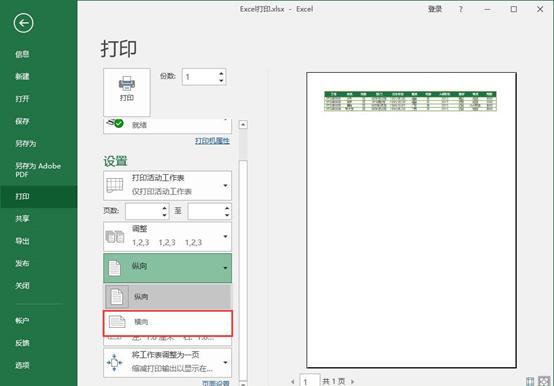Click the landscape page icon
The width and height of the screenshot is (554, 386).
(117, 322)
